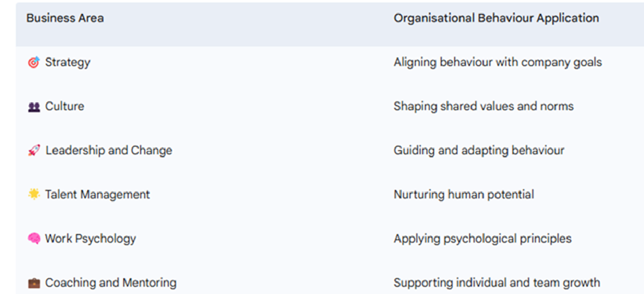This screenshot has height=294, width=644.
Task: Click 'Guiding and adapting behaviour' cell
Action: click(x=479, y=150)
